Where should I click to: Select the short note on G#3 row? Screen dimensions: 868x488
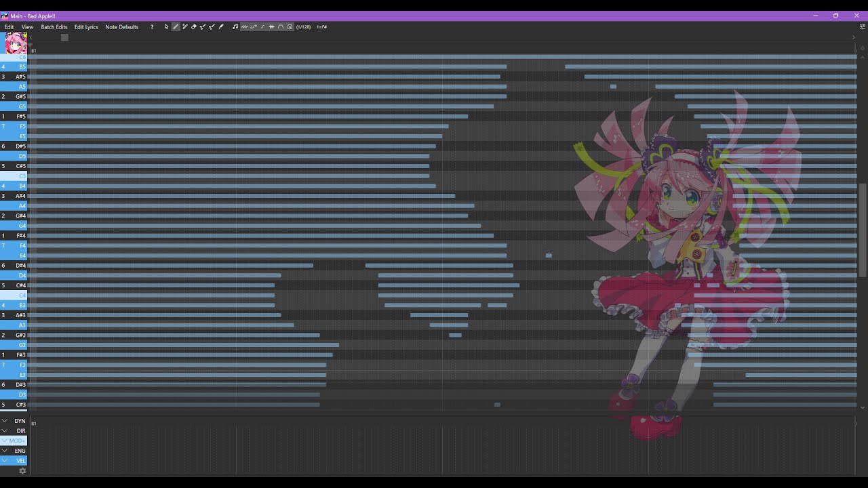[455, 335]
